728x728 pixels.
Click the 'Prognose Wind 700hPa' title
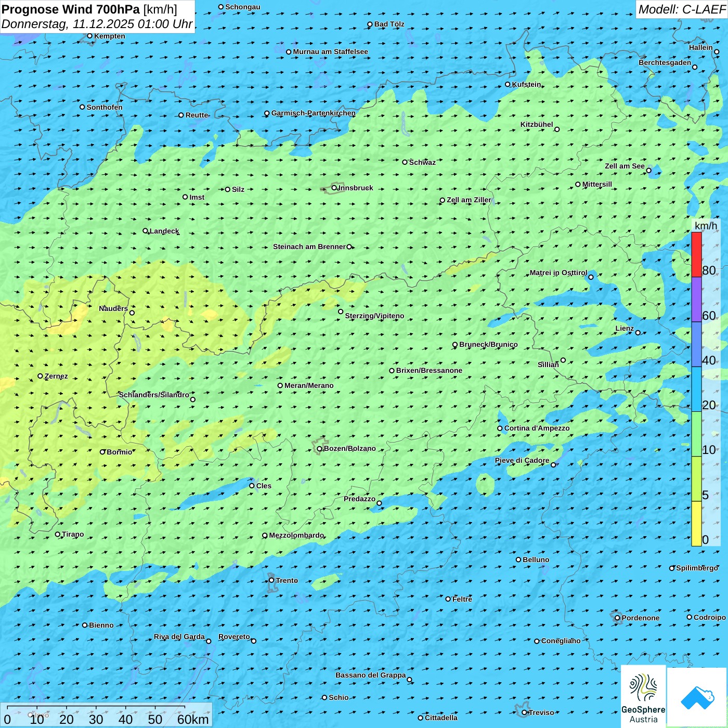click(x=71, y=9)
